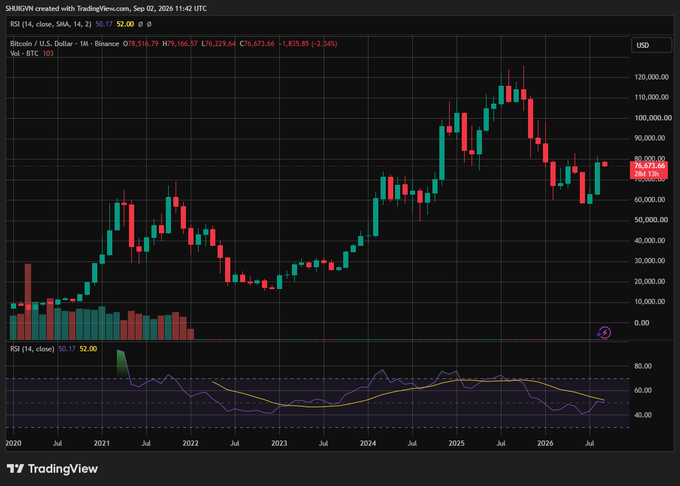Image resolution: width=680 pixels, height=486 pixels.
Task: Click the 2022 time axis label
Action: (x=190, y=443)
